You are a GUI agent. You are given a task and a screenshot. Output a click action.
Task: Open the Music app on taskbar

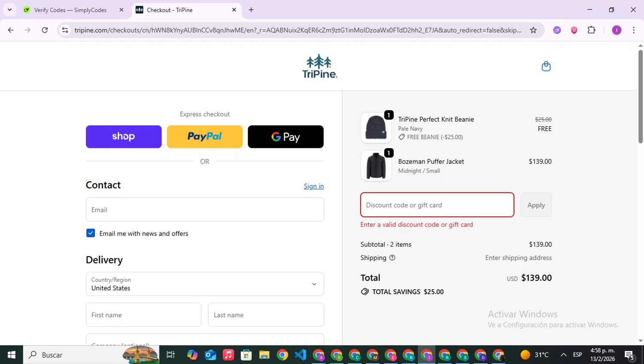point(228,355)
